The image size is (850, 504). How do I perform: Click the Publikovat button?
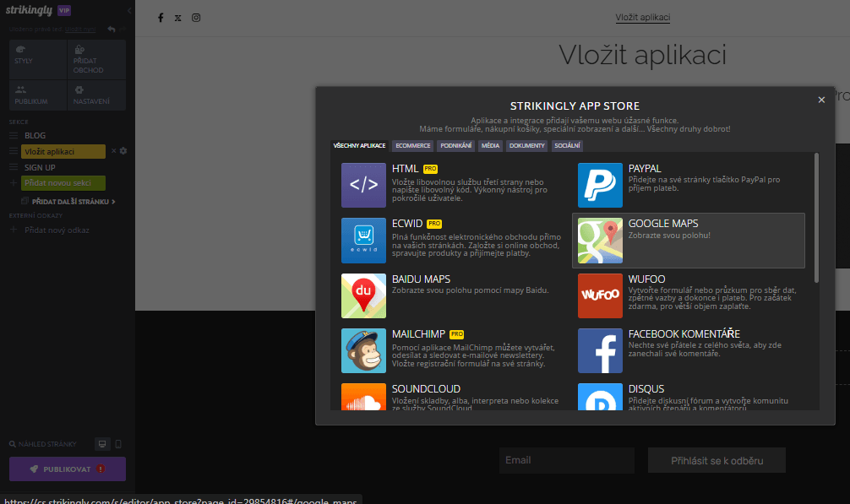(x=68, y=469)
